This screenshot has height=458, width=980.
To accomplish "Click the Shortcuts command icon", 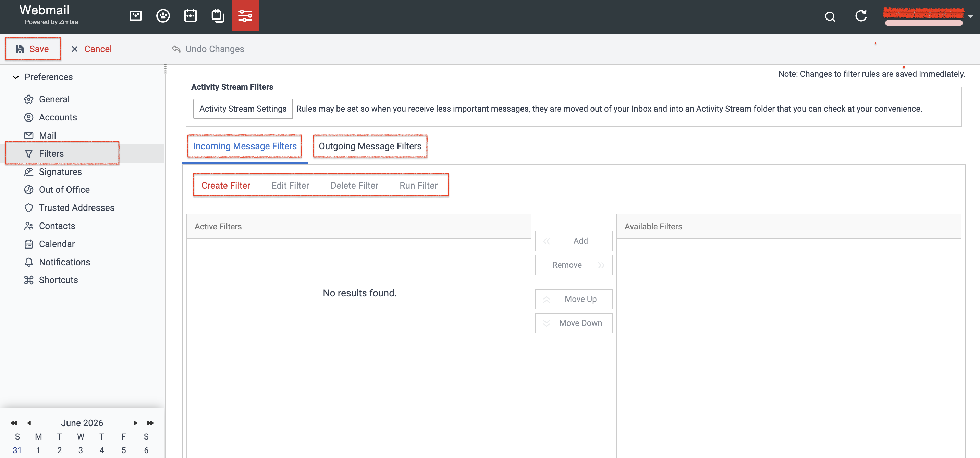I will 29,280.
